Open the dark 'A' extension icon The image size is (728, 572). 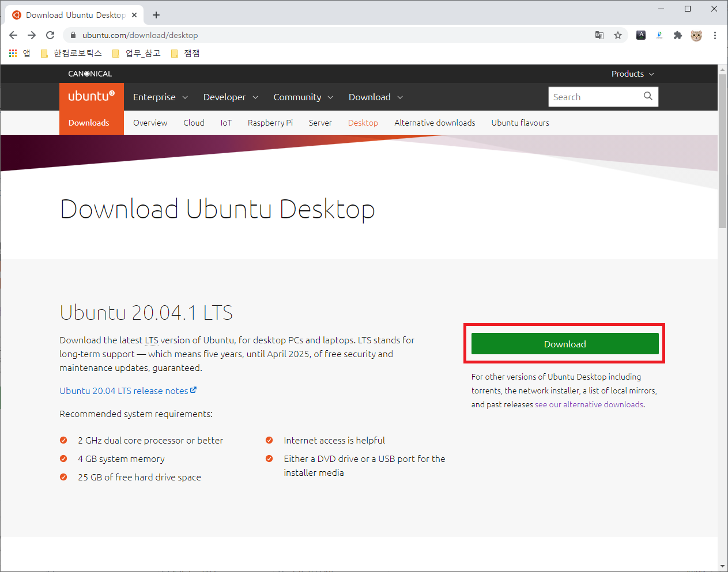(641, 35)
